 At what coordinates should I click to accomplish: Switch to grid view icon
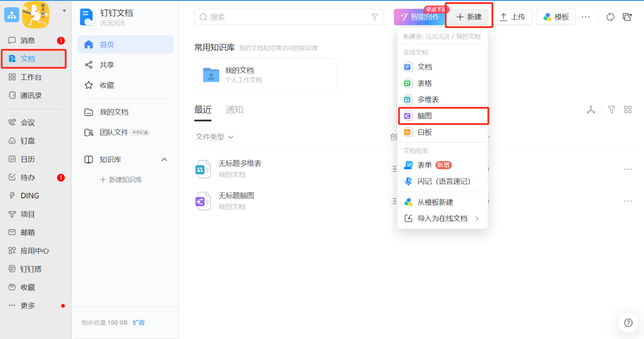pos(627,110)
